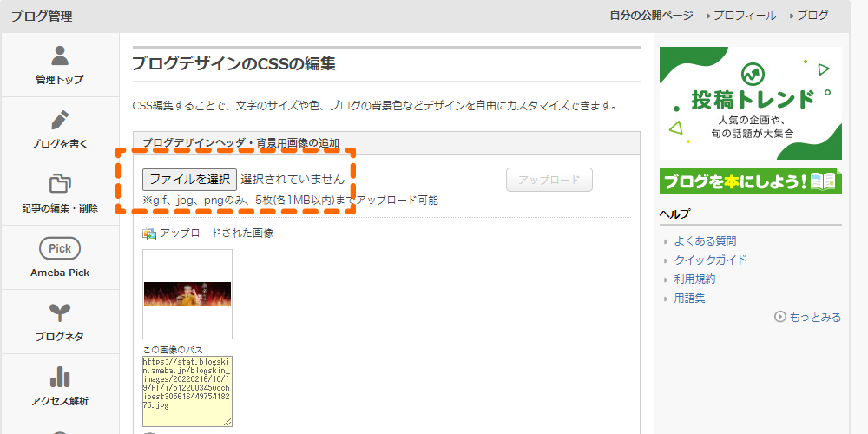The height and width of the screenshot is (434, 868).
Task: Click the アップロードされた画像 picture icon
Action: pyautogui.click(x=149, y=233)
